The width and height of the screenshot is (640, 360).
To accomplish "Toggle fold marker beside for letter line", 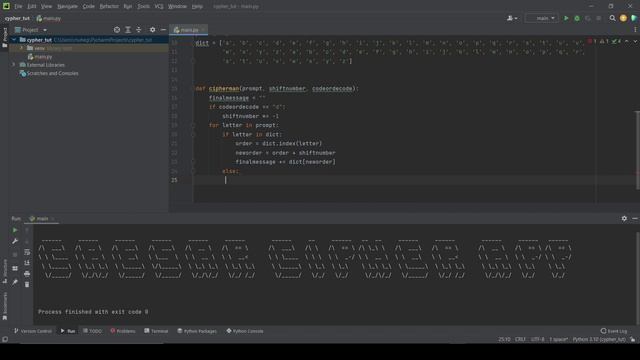I will (193, 125).
